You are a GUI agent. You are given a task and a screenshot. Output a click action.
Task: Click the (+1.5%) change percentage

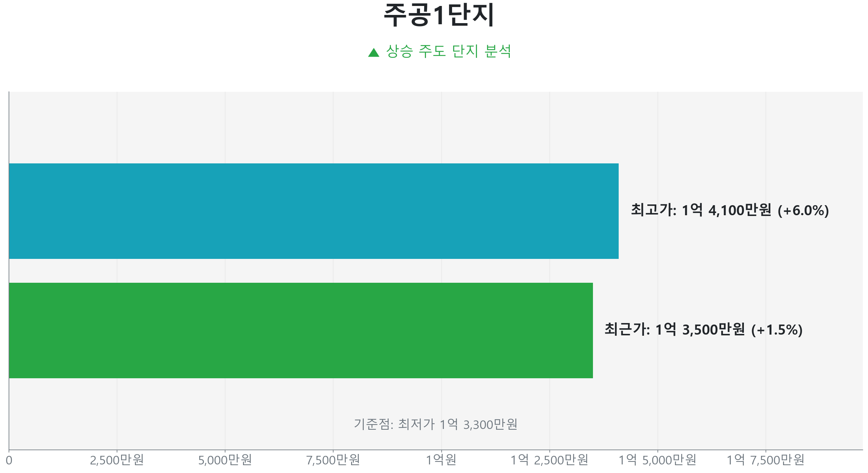[x=777, y=330]
